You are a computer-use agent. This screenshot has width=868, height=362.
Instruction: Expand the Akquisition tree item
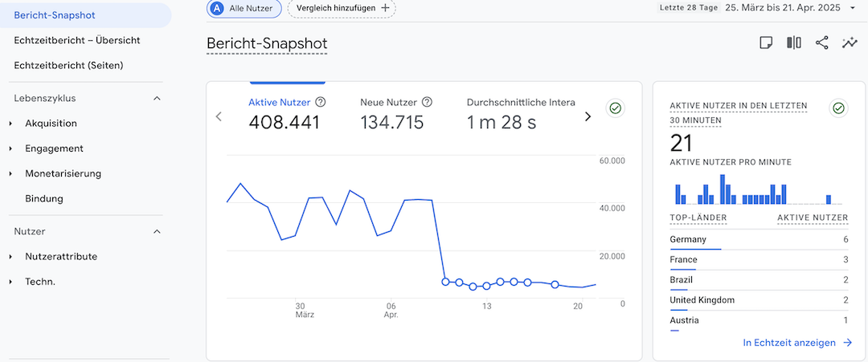pos(10,124)
